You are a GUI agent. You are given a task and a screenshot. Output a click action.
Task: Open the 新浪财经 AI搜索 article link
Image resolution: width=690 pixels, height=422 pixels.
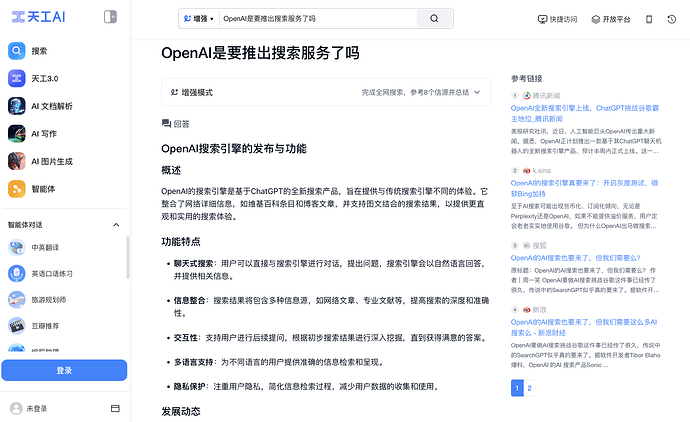[584, 327]
